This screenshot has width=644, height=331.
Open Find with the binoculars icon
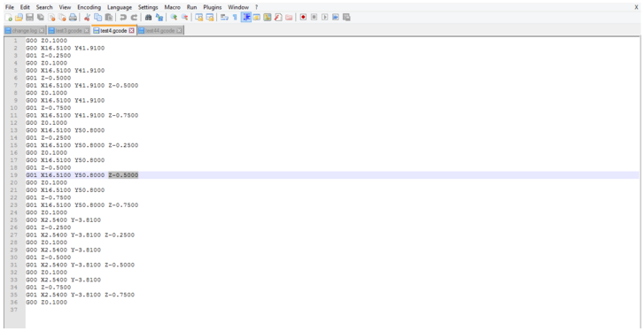[149, 17]
